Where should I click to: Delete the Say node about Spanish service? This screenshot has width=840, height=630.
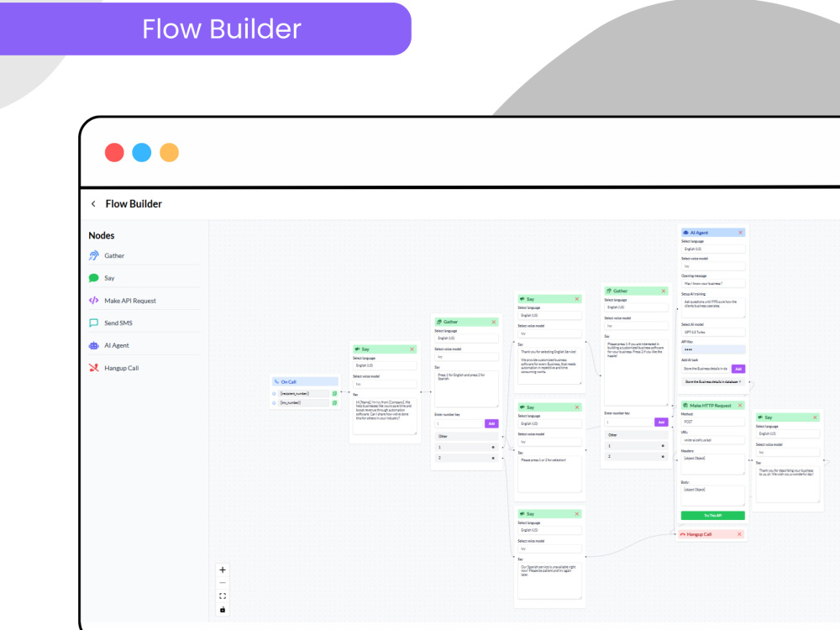pos(577,514)
